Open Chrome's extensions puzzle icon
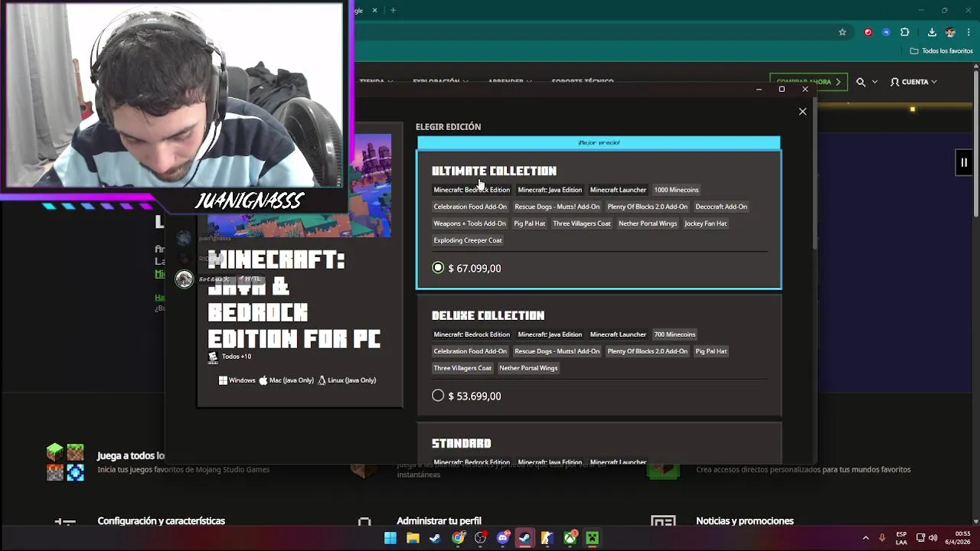 [x=905, y=32]
